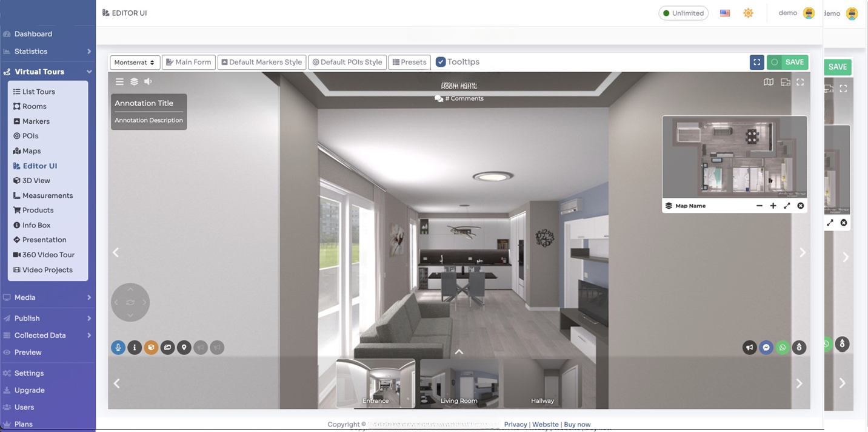Open Presentation from the Virtual Tours menu
The image size is (868, 432).
click(42, 240)
